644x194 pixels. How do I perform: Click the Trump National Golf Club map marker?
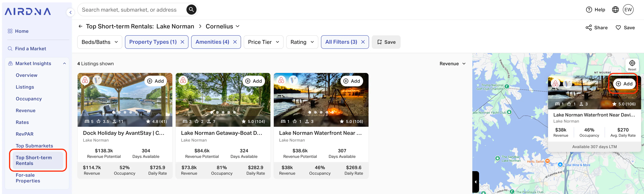[507, 86]
